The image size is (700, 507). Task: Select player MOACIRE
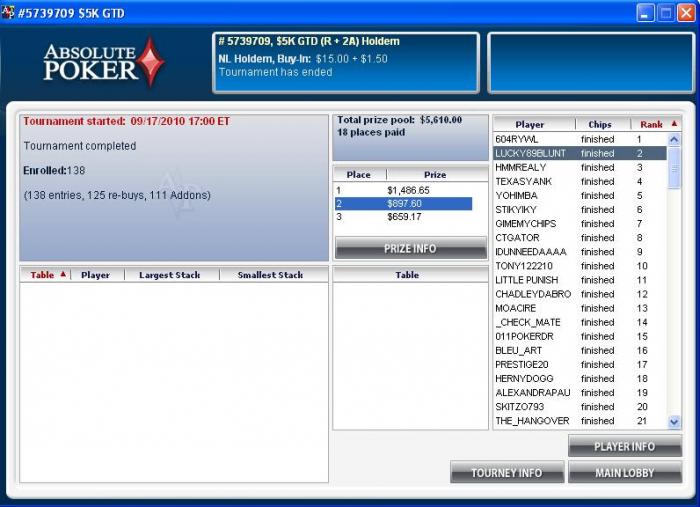(580, 308)
